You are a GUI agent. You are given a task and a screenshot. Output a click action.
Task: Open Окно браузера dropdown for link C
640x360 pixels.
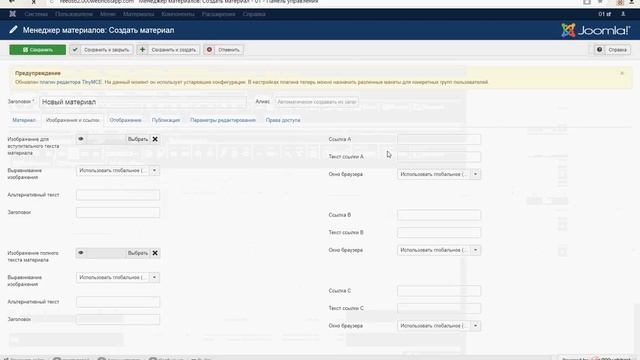(x=439, y=326)
